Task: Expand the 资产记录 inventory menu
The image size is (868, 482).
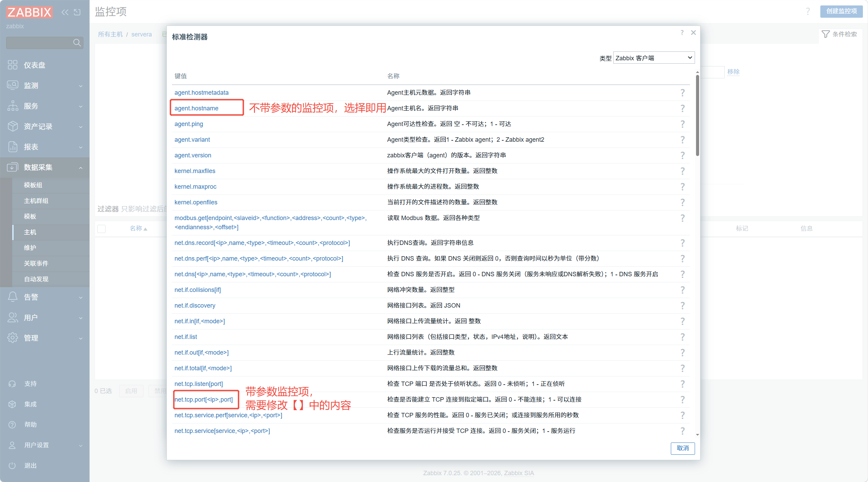Action: (x=45, y=126)
